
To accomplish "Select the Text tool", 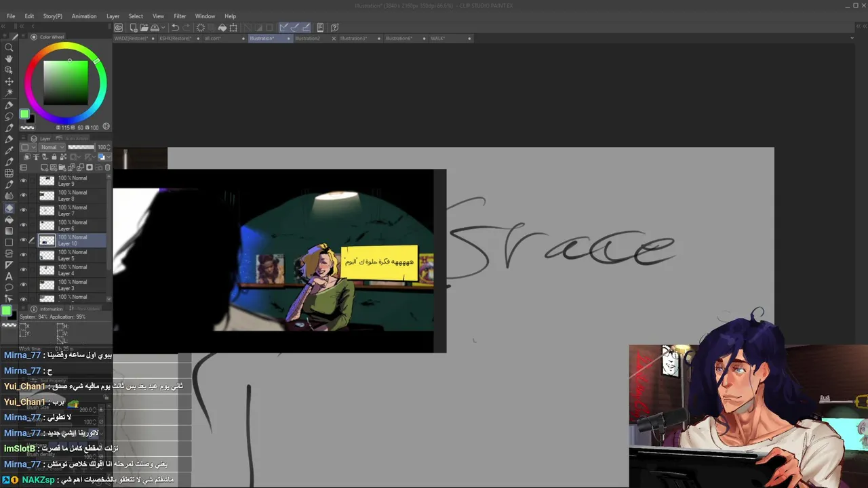I will [9, 276].
